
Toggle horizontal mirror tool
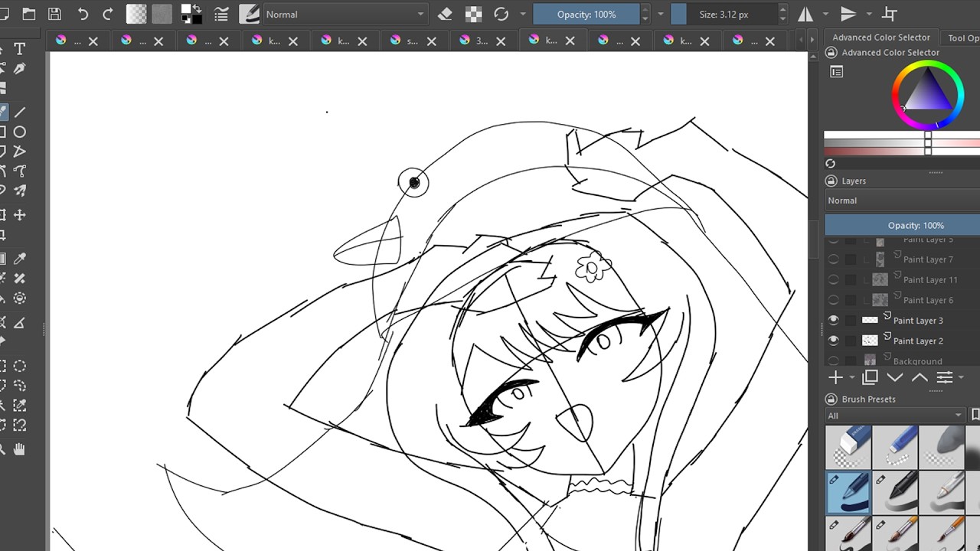[x=805, y=14]
